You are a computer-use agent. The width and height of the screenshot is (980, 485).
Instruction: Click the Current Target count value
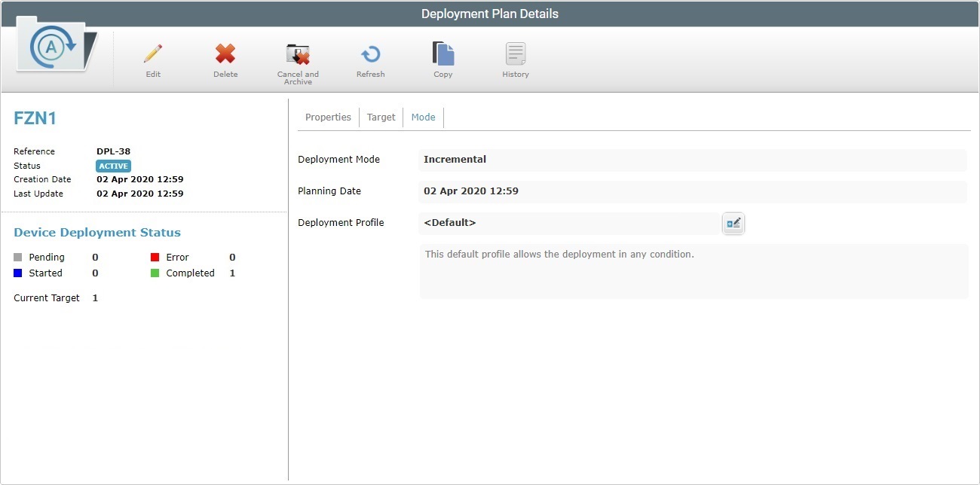(x=94, y=297)
